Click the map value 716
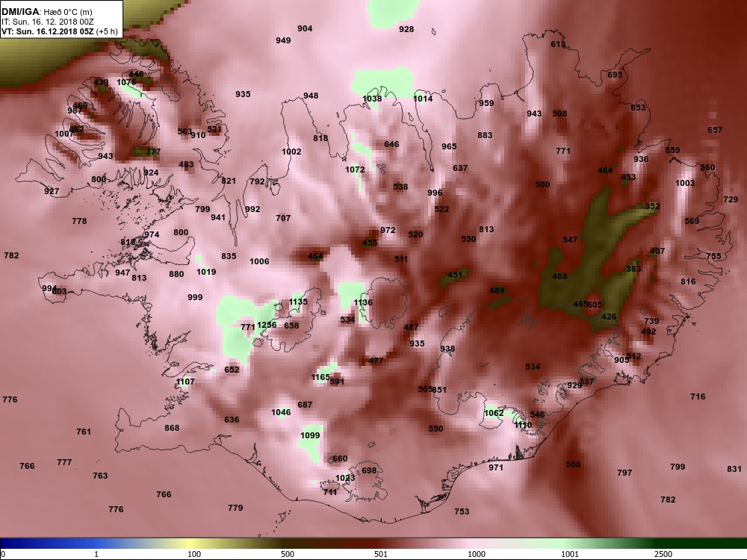The image size is (747, 560). pos(698,396)
